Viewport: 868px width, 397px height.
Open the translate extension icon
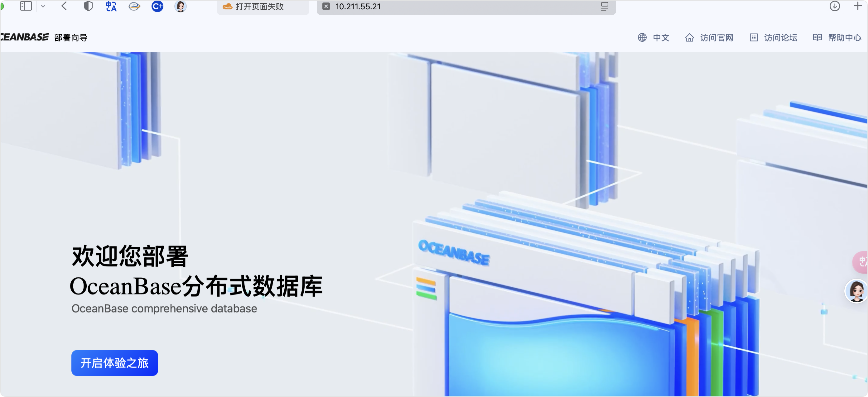(111, 6)
